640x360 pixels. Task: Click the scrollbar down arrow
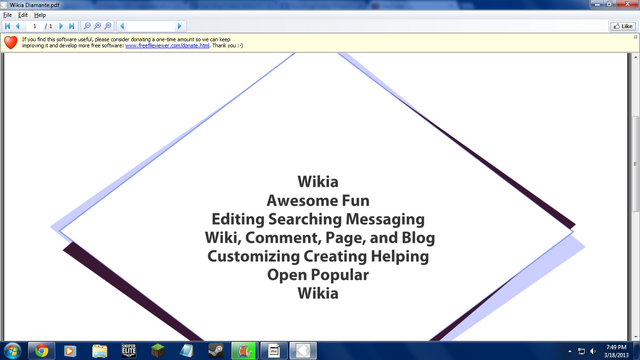coord(635,337)
